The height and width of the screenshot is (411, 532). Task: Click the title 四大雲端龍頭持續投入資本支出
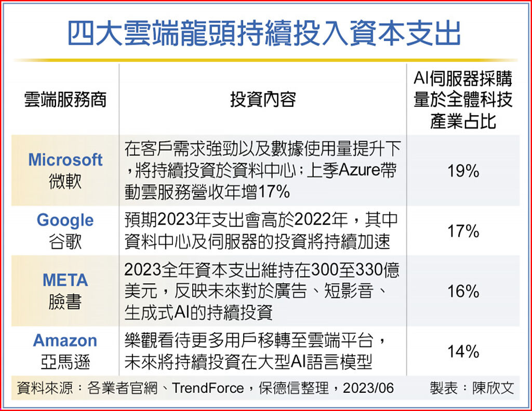point(265,34)
